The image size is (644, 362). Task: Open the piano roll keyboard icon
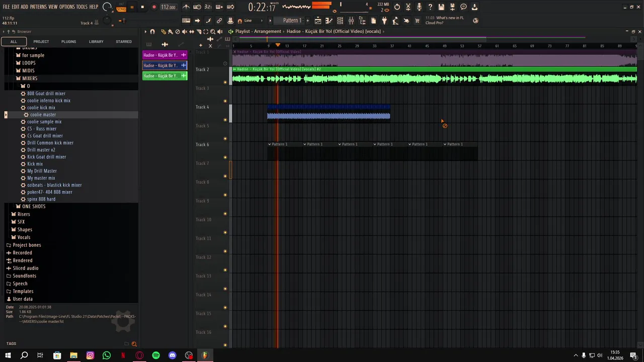pos(329,21)
